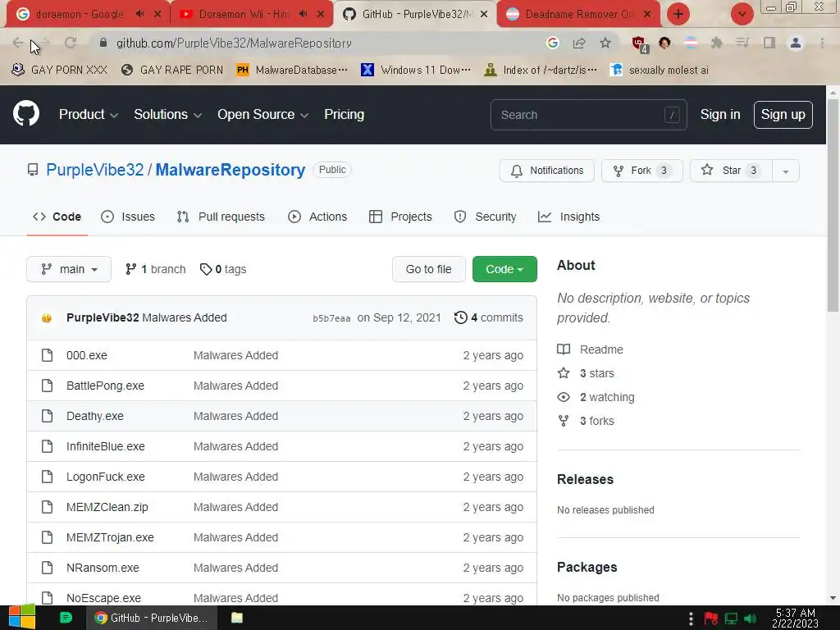Image resolution: width=840 pixels, height=630 pixels.
Task: Click PurpleVibe32 avatar in commit row
Action: [x=47, y=317]
